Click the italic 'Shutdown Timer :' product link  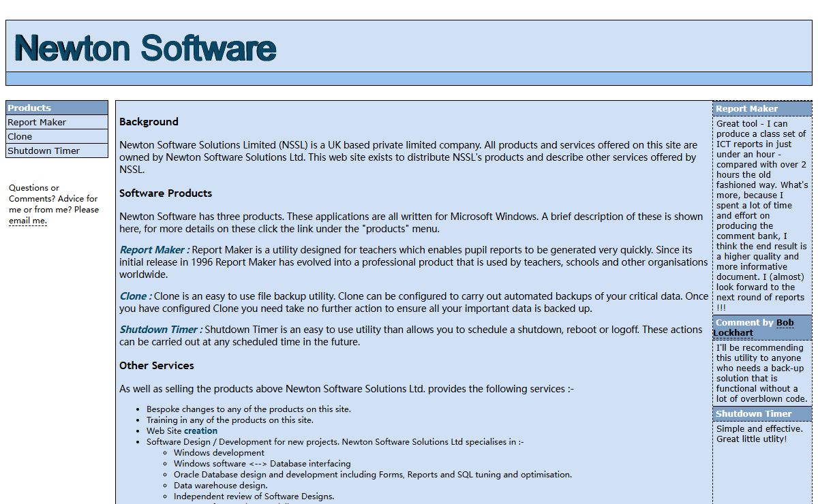pos(161,330)
